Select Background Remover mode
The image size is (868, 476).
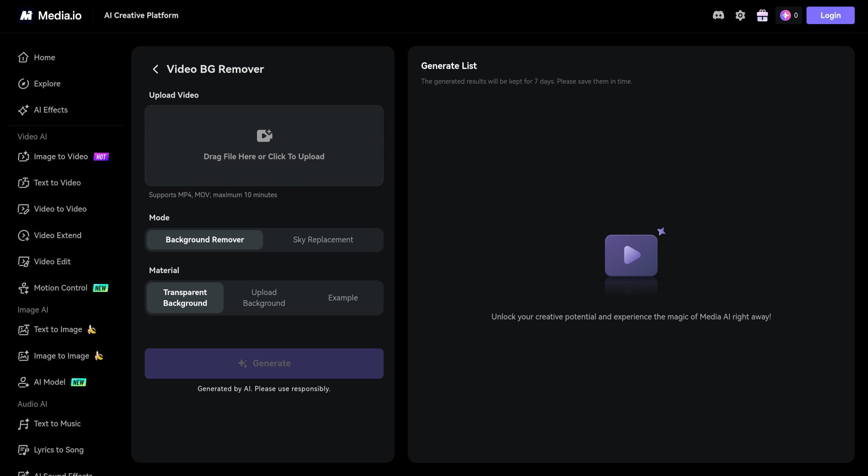(x=205, y=240)
